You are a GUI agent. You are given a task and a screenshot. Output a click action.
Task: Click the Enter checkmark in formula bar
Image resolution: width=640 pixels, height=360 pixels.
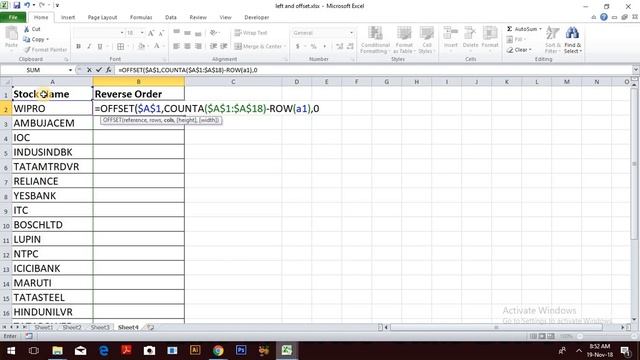(x=99, y=70)
